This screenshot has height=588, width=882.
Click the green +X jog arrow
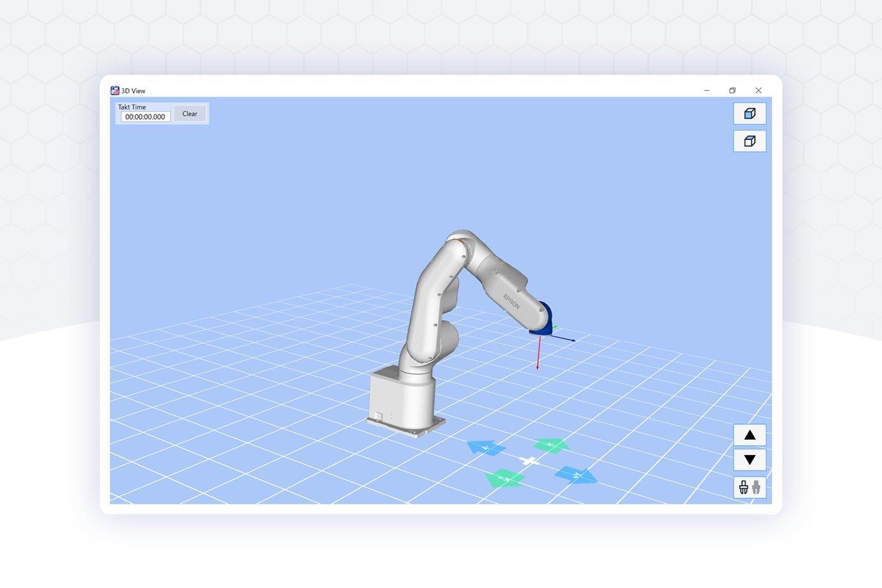click(x=504, y=478)
